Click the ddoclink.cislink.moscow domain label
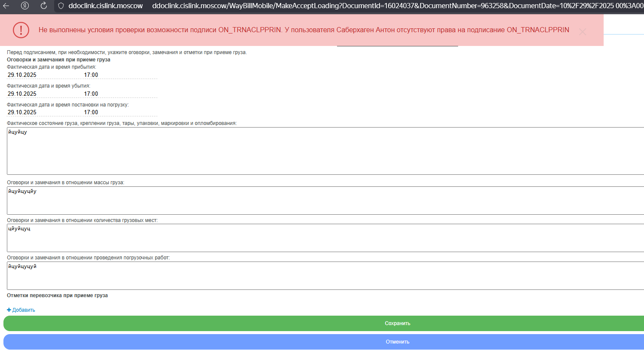This screenshot has height=350, width=644. [106, 6]
